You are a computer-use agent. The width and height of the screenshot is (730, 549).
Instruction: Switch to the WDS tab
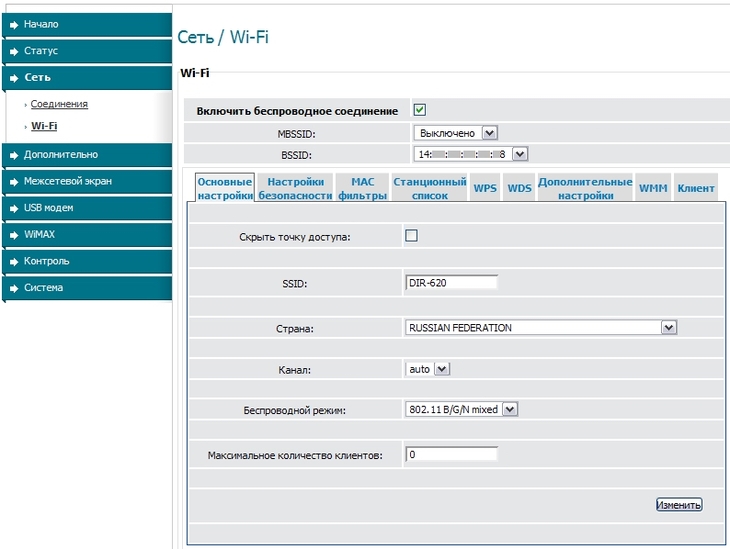pos(520,188)
